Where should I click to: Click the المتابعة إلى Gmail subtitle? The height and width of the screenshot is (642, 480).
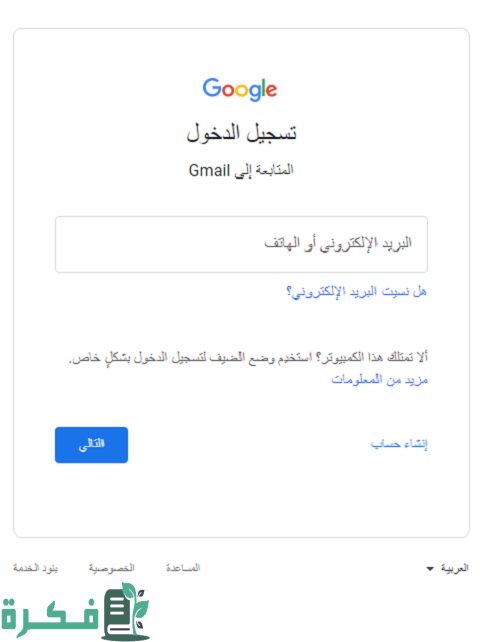click(241, 170)
